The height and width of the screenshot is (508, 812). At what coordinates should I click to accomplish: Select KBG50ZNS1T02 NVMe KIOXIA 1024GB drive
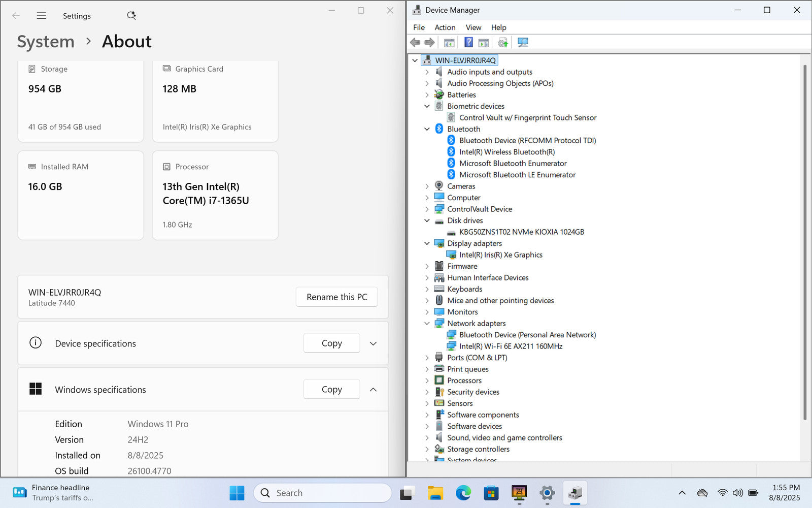[x=522, y=232]
